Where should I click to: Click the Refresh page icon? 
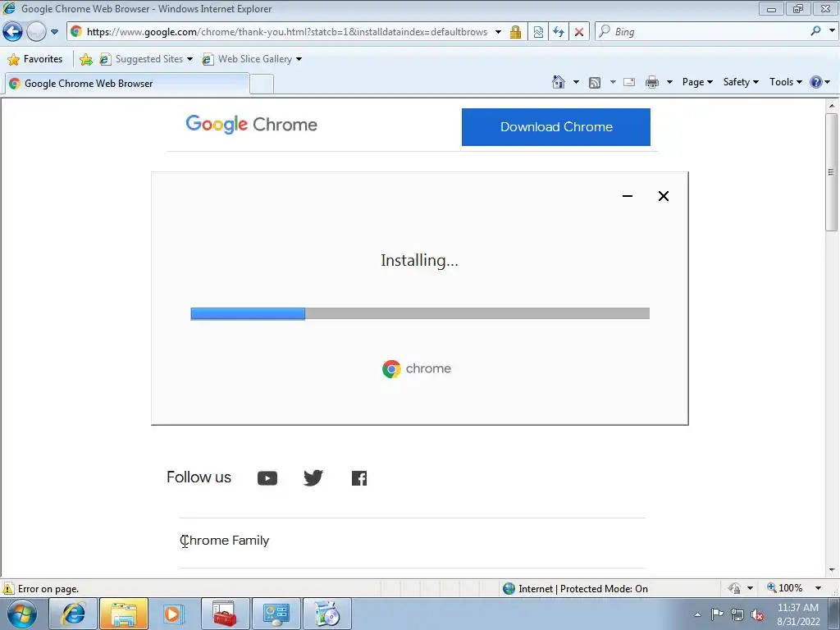[x=559, y=32]
